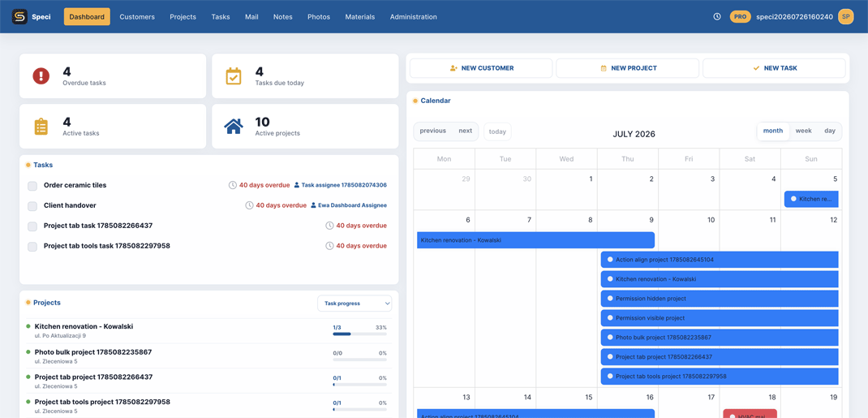Open the Projects navigation item
The width and height of the screenshot is (868, 418).
[183, 16]
